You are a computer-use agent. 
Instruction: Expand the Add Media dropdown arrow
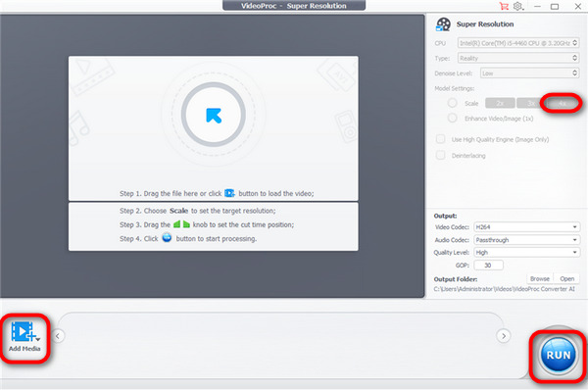(38, 339)
